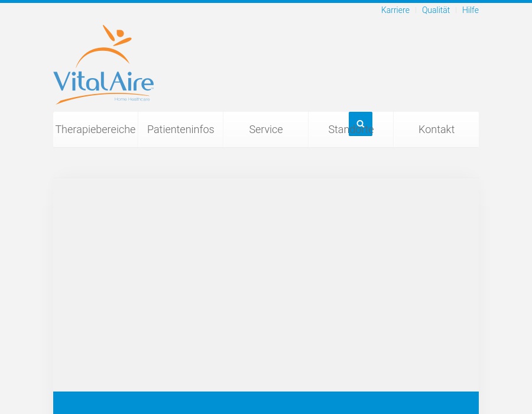Open the Therapiebereiche navigation menu
This screenshot has width=532, height=414.
[x=95, y=129]
